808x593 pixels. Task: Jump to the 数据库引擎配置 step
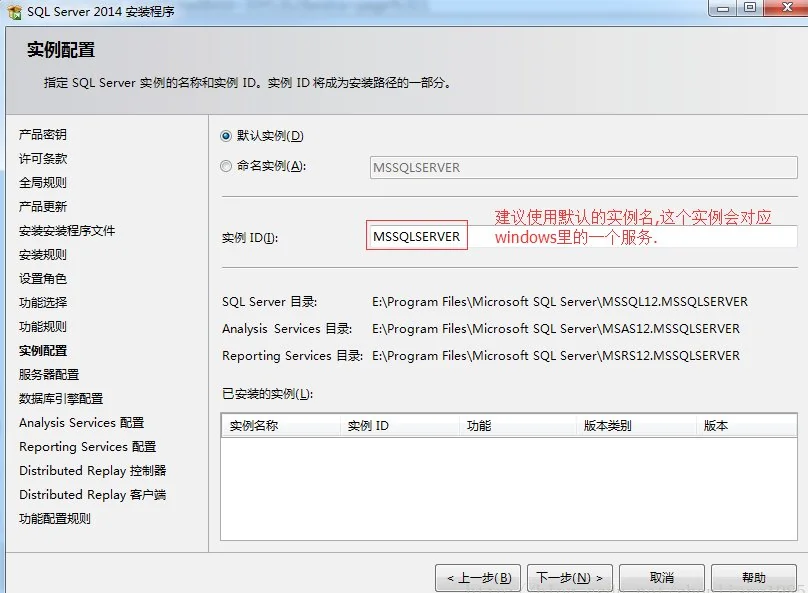pyautogui.click(x=61, y=399)
